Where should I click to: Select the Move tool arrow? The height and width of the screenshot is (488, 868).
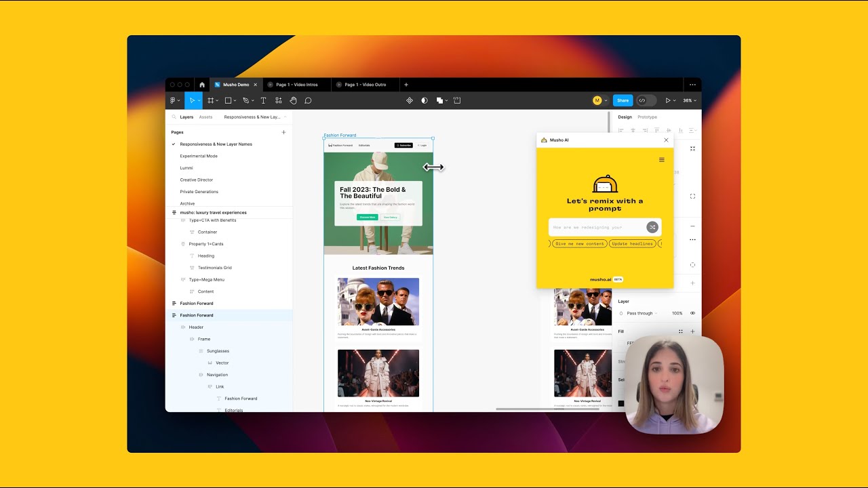(192, 100)
